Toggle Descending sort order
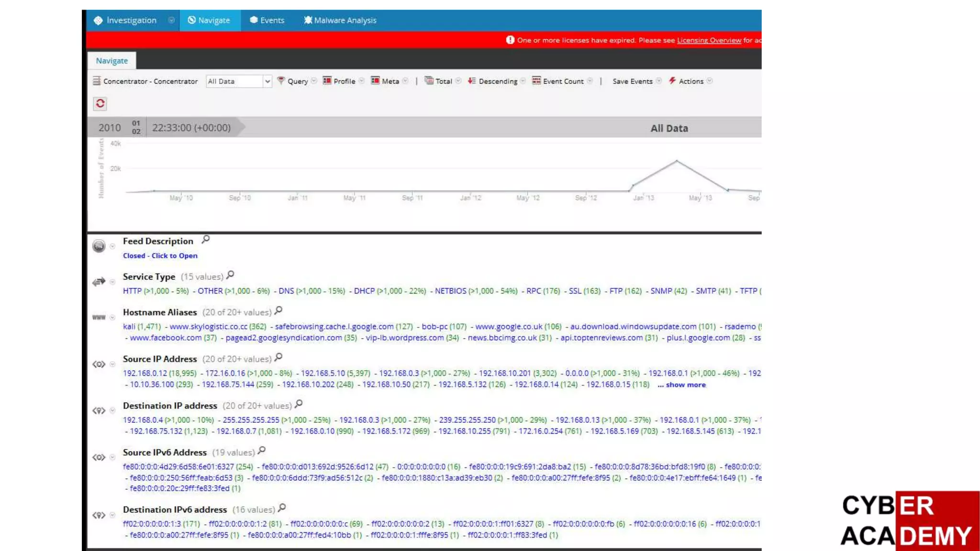This screenshot has height=551, width=980. coord(497,81)
